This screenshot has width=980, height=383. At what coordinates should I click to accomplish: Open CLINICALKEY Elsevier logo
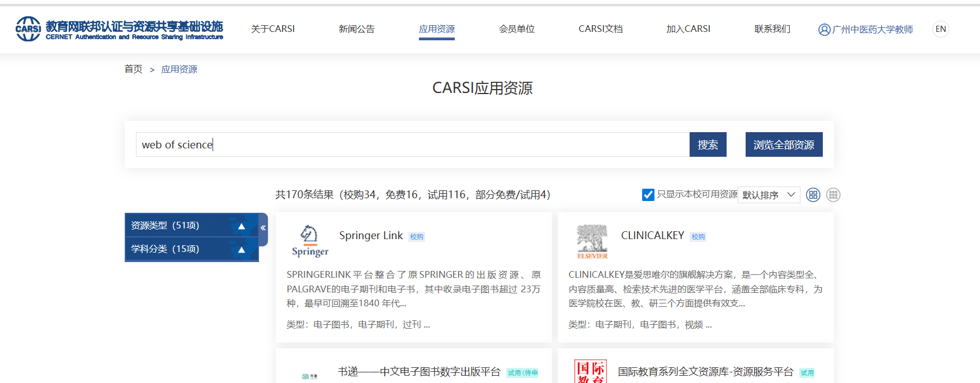tap(592, 241)
